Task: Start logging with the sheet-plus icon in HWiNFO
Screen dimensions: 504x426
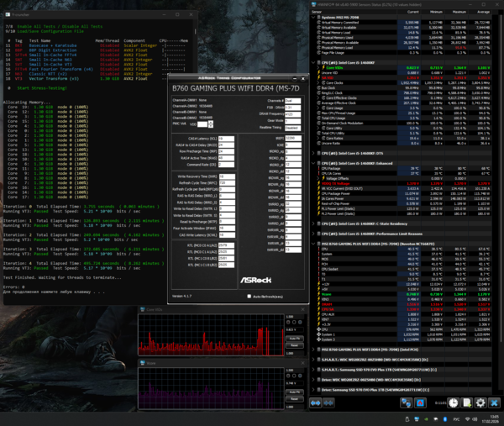Action: (x=467, y=402)
